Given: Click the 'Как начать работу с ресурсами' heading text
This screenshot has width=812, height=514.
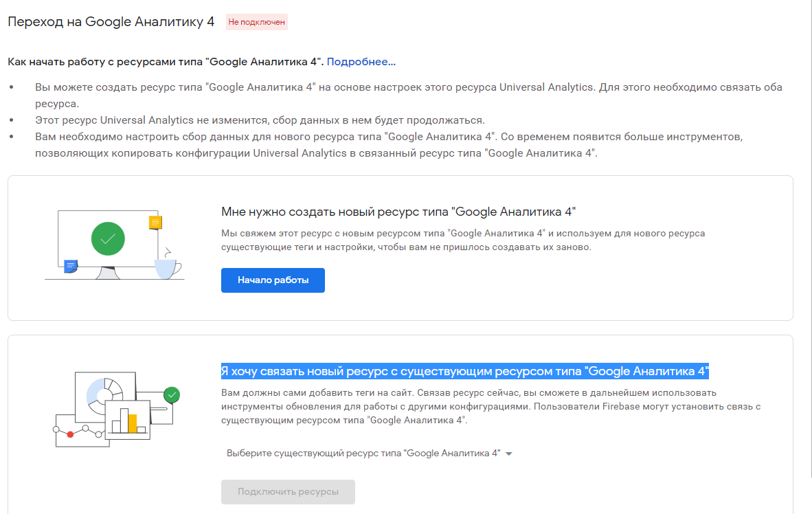Looking at the screenshot, I should [x=165, y=62].
